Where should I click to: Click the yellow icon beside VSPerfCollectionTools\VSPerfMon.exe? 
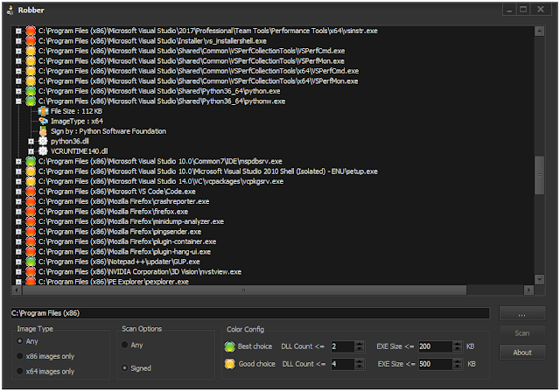[31, 60]
